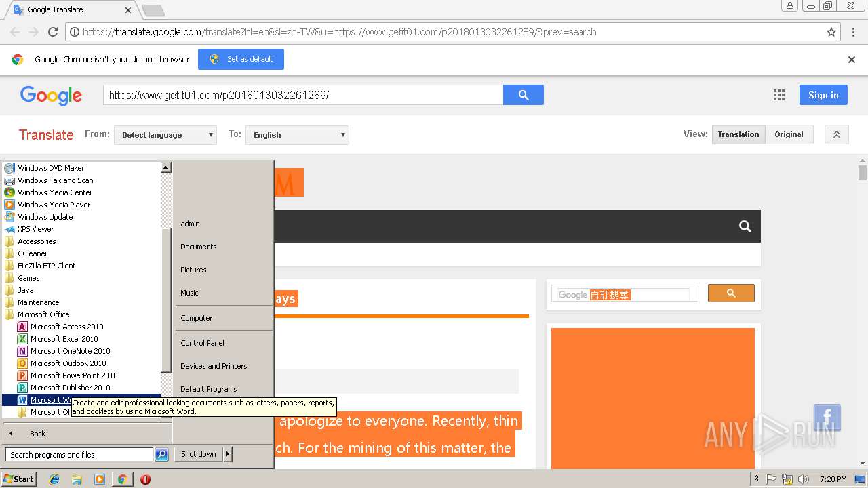Open Windows Media Center
The image size is (868, 488).
(x=55, y=192)
